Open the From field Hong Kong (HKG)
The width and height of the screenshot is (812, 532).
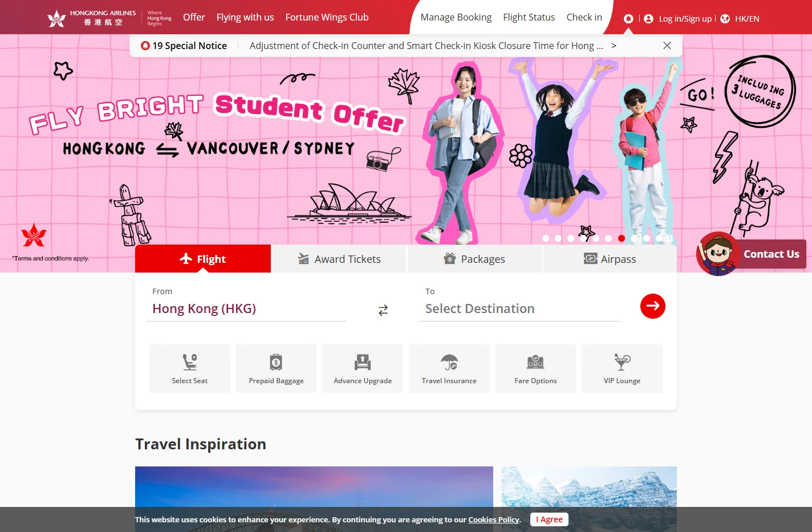pos(246,308)
